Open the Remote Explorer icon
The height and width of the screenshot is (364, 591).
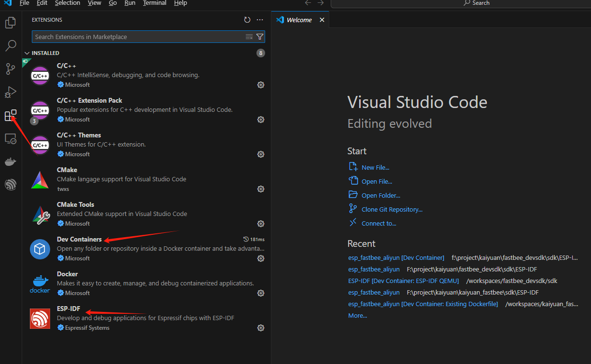tap(11, 139)
